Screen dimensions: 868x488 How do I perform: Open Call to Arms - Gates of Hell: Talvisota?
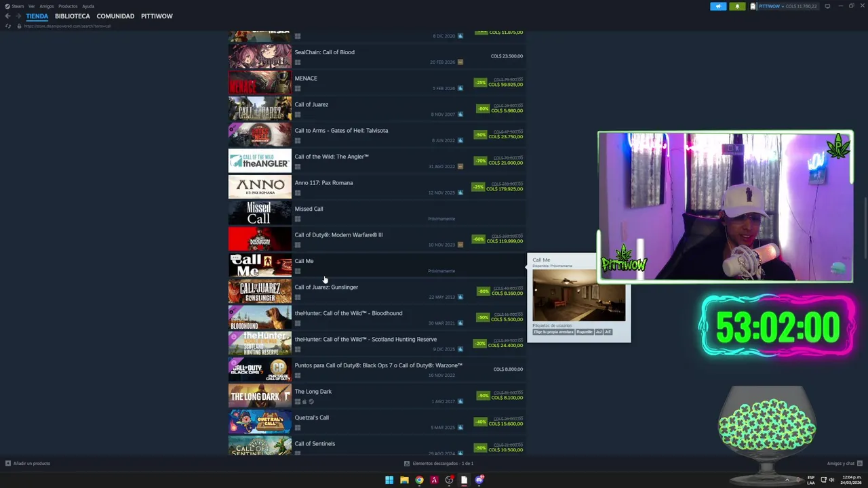(x=376, y=135)
